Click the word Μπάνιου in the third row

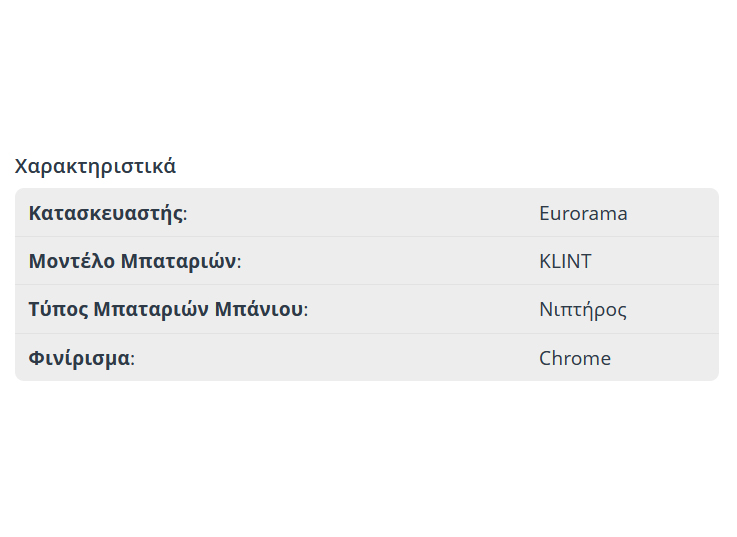pyautogui.click(x=259, y=309)
